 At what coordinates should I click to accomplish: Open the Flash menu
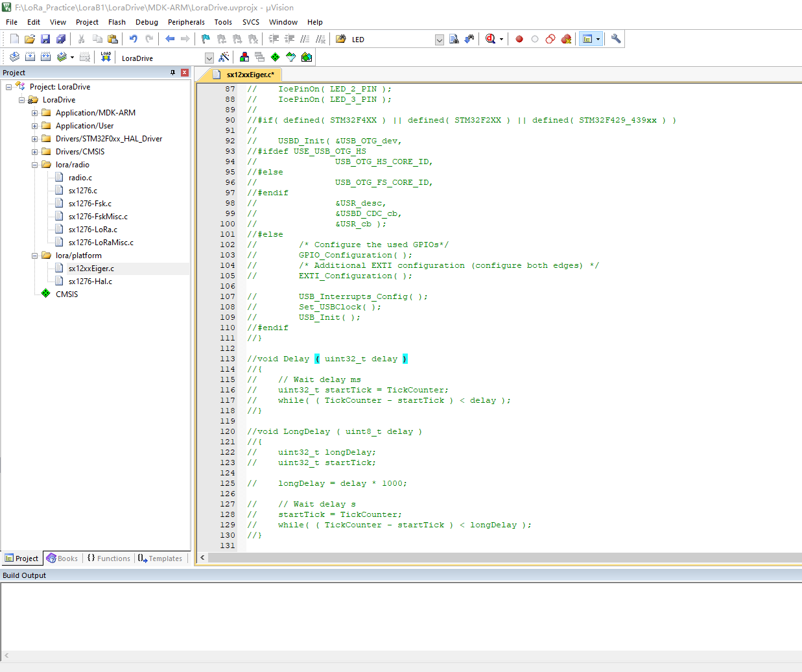[117, 22]
